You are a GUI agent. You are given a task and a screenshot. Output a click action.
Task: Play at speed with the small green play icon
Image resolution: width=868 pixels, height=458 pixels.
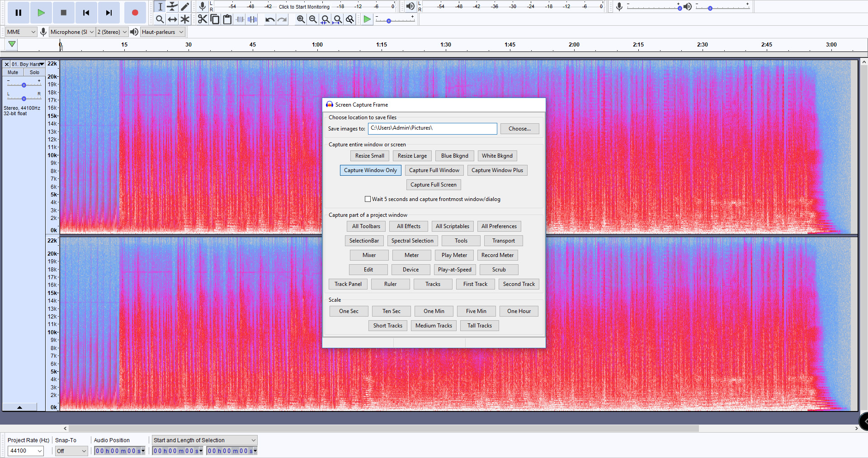(x=367, y=19)
